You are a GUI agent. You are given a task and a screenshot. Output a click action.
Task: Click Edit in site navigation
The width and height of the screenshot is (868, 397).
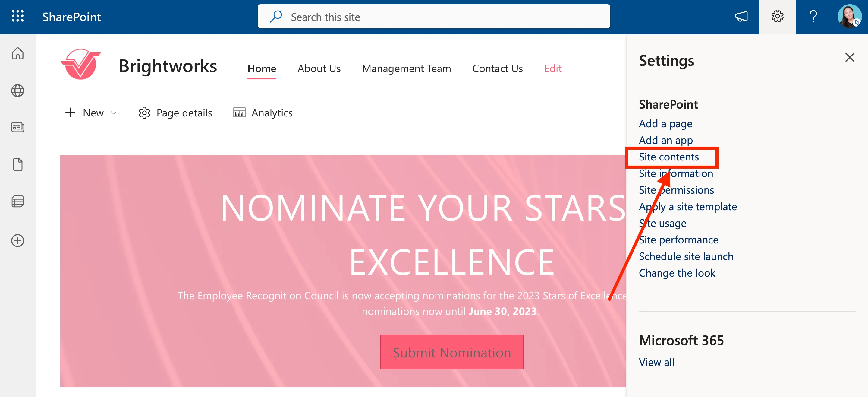[x=553, y=68]
